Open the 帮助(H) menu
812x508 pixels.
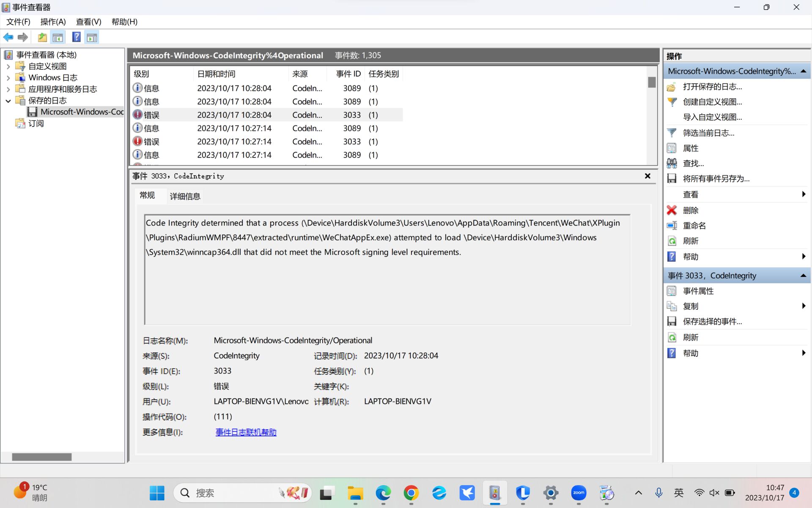pyautogui.click(x=124, y=22)
